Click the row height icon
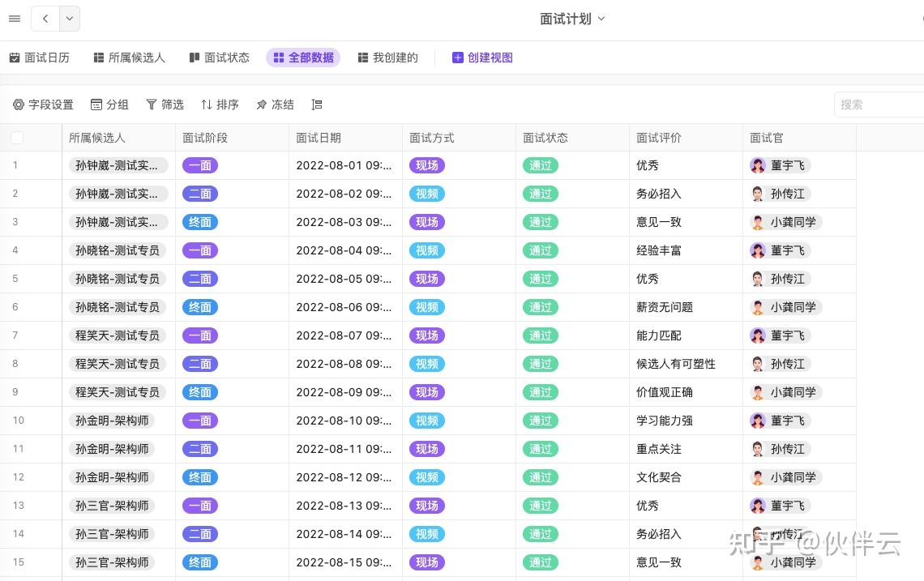 (317, 105)
